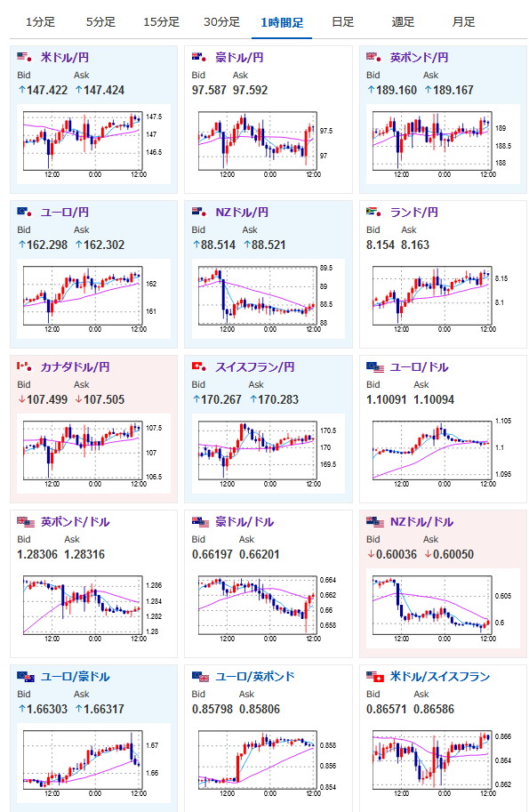Viewport: 529px width, 812px height.
Task: Select the 5分足 timeframe tab
Action: click(x=100, y=22)
